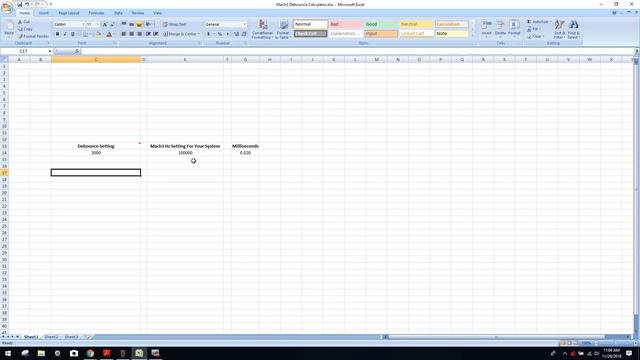The image size is (640, 360).
Task: Apply the Bad cell style
Action: point(346,24)
